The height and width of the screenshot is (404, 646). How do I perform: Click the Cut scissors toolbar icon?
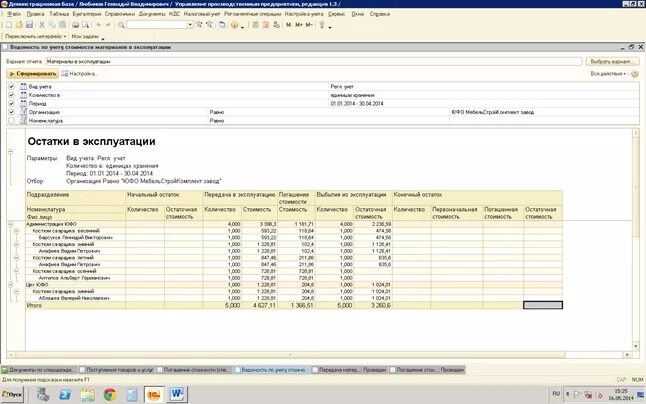coord(42,25)
